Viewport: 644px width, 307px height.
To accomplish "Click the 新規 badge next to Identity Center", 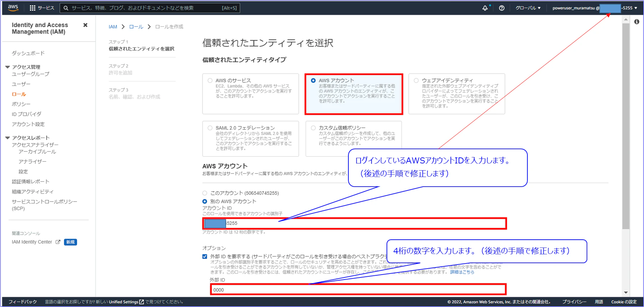I will click(x=71, y=242).
